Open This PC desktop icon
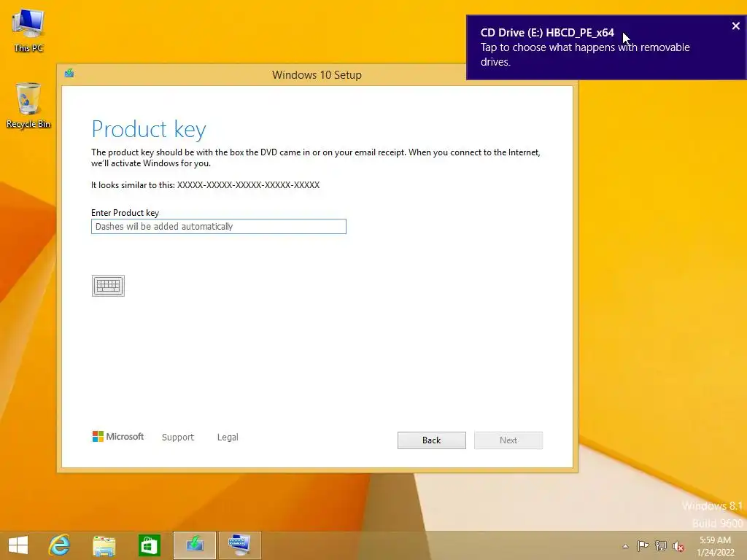The image size is (747, 560). pos(28,31)
